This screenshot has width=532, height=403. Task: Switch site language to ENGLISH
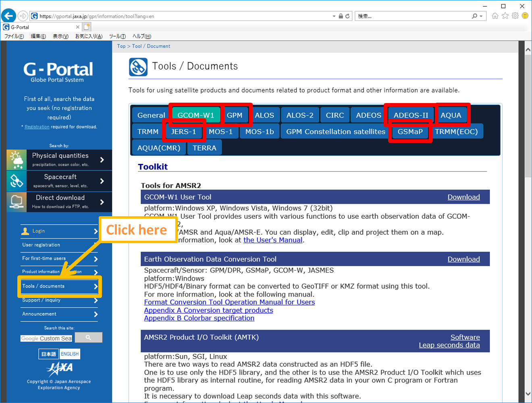point(70,354)
